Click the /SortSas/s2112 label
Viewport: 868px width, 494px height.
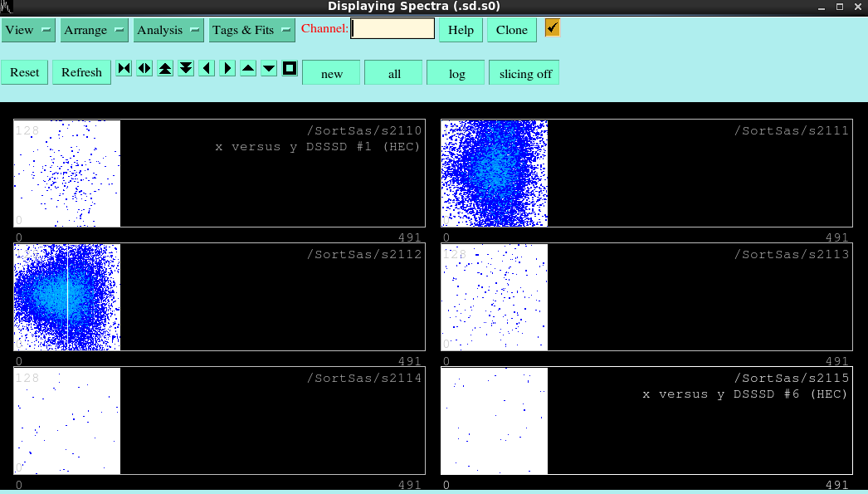[x=364, y=254]
